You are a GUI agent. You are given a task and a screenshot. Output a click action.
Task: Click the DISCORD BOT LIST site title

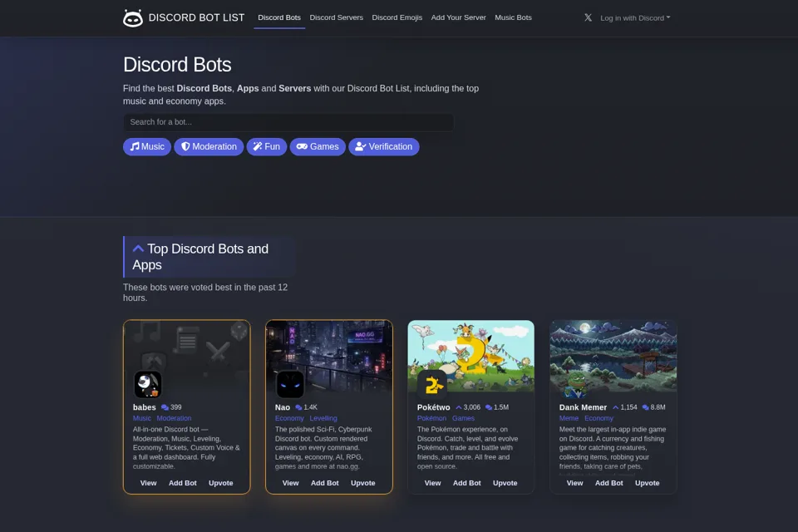point(196,17)
